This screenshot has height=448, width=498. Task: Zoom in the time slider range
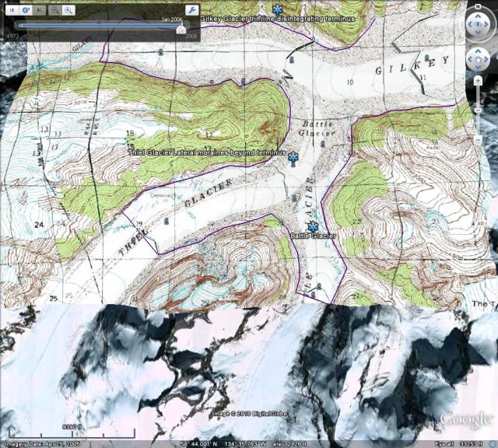[x=69, y=11]
